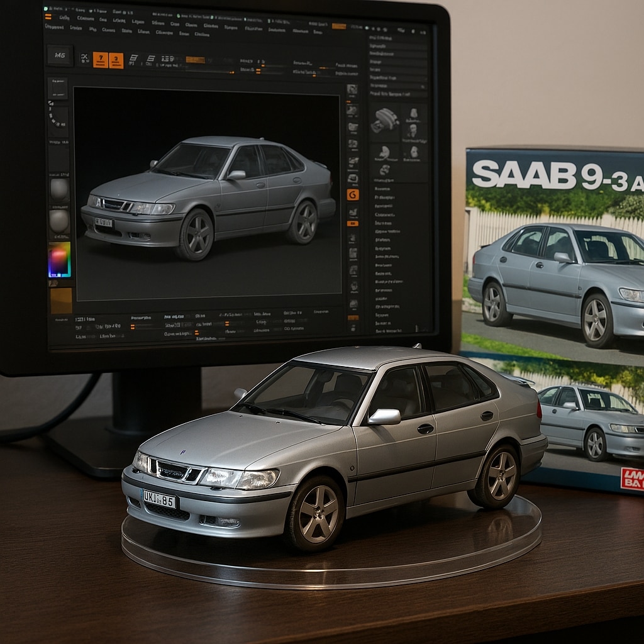Toggle the left orange numbered button in toolbar
Viewport: 644px width, 644px height.
click(x=100, y=60)
